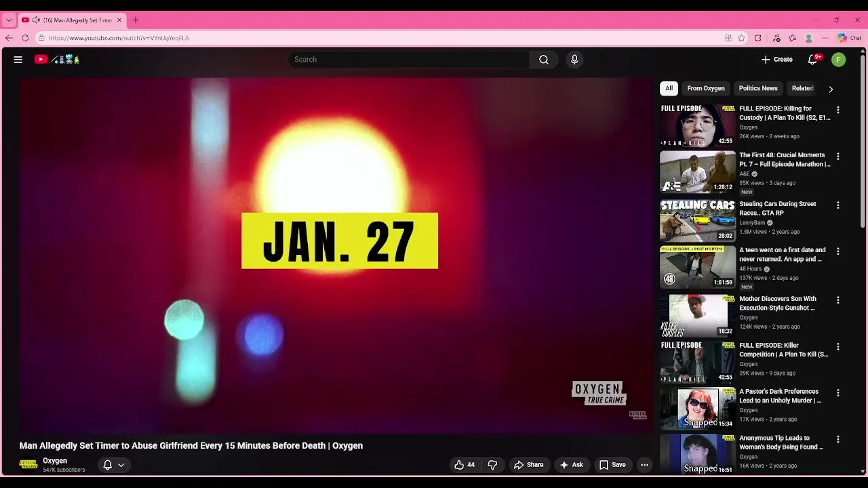The height and width of the screenshot is (488, 868).
Task: Reload the browser page
Action: [25, 38]
